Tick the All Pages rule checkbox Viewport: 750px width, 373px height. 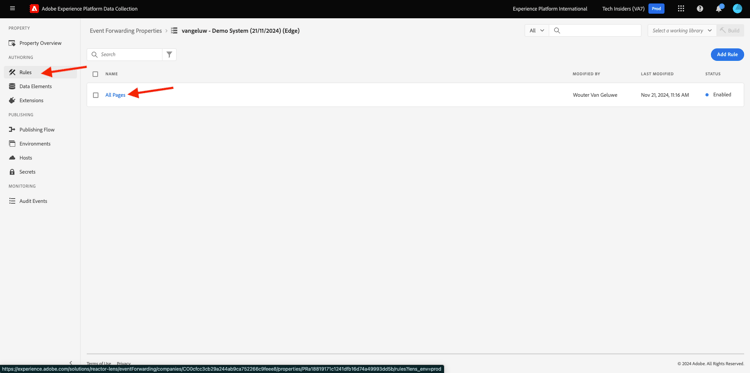coord(96,95)
